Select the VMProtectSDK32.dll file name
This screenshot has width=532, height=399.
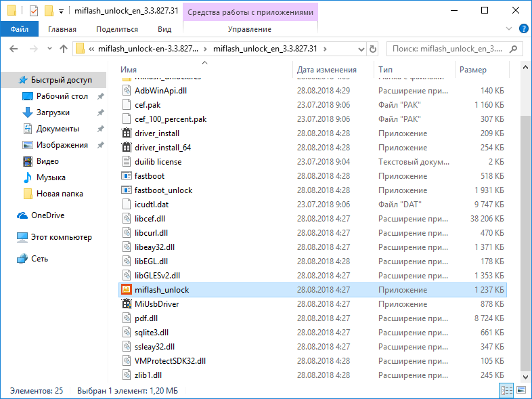pos(170,361)
